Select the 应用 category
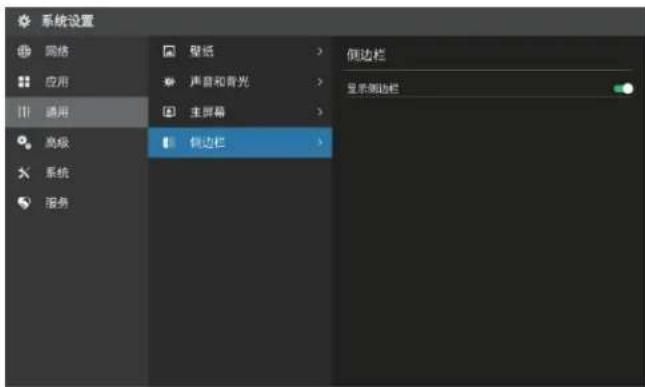The image size is (645, 387). (x=77, y=82)
